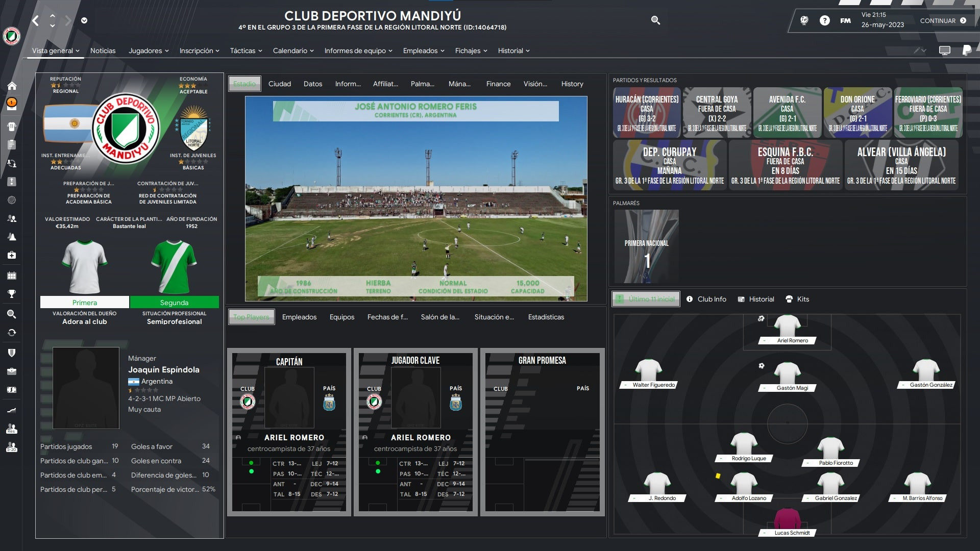Click the back navigation arrow
This screenshot has height=551, width=980.
pos(35,20)
